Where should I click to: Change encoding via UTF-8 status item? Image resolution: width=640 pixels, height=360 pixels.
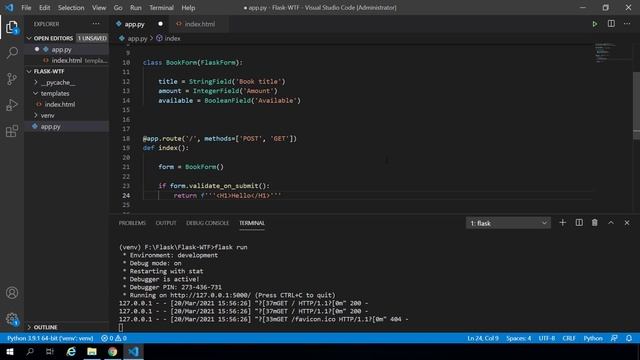point(547,338)
